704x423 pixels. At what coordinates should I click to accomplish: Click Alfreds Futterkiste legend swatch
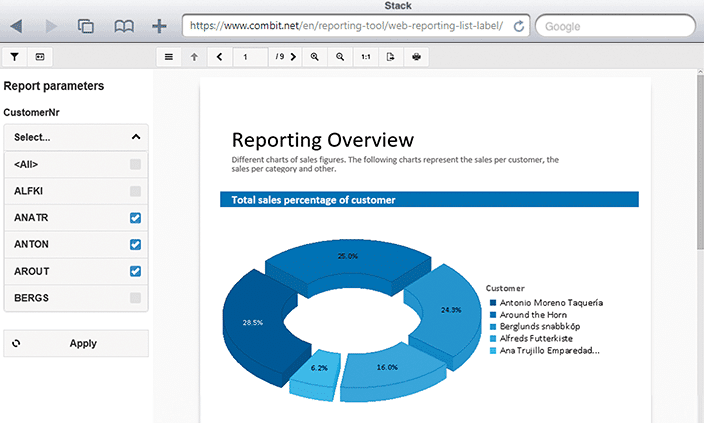click(x=493, y=339)
